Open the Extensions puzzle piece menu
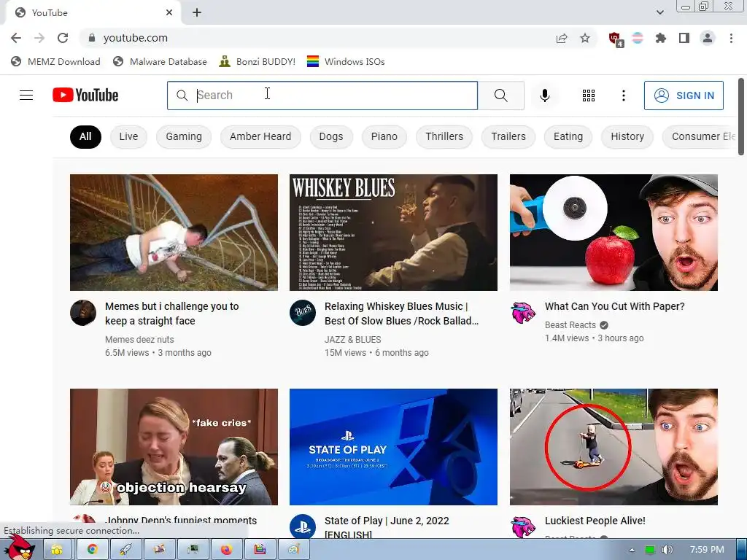The image size is (747, 560). click(660, 38)
